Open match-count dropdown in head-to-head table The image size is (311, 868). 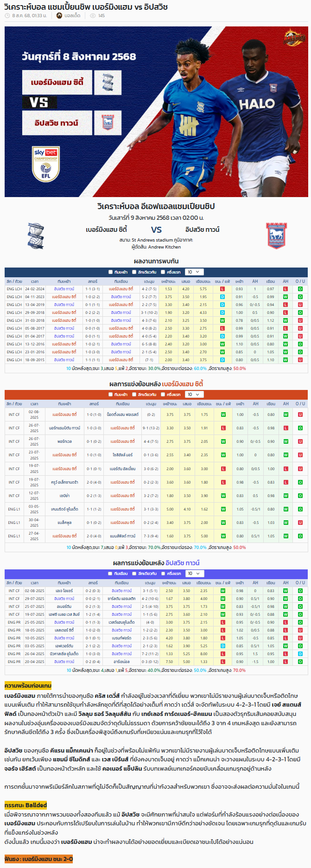click(x=194, y=272)
